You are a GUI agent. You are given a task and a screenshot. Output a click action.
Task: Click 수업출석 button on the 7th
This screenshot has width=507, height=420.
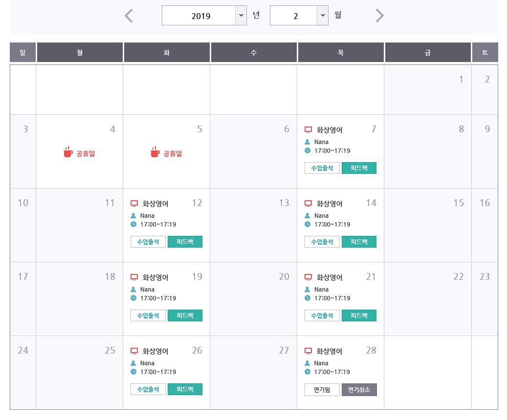tap(322, 168)
